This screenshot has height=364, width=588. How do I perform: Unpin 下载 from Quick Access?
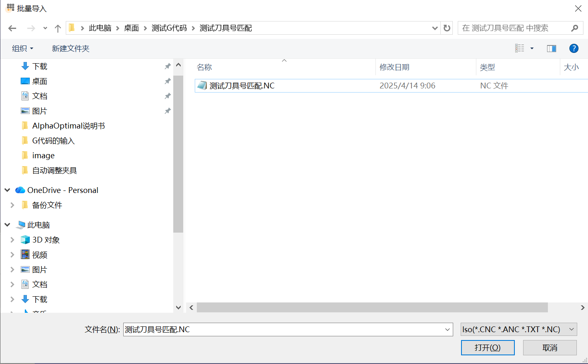click(167, 66)
